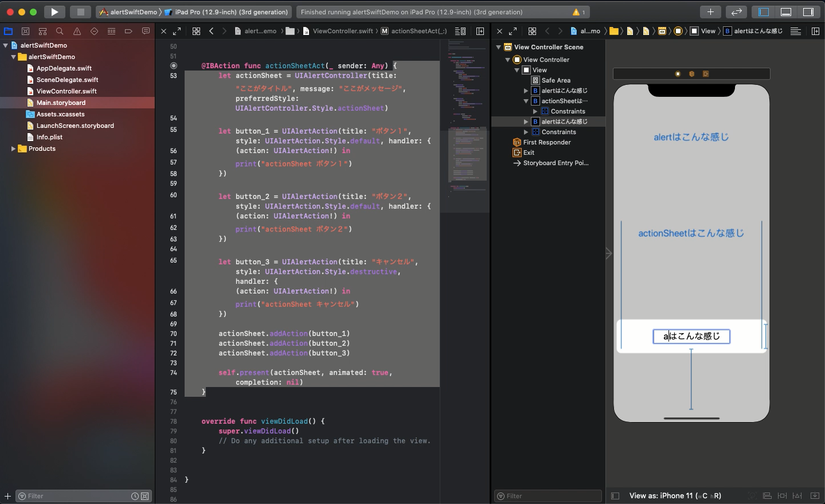This screenshot has height=504, width=825.
Task: Click the navigator Filter field
Action: (x=84, y=496)
